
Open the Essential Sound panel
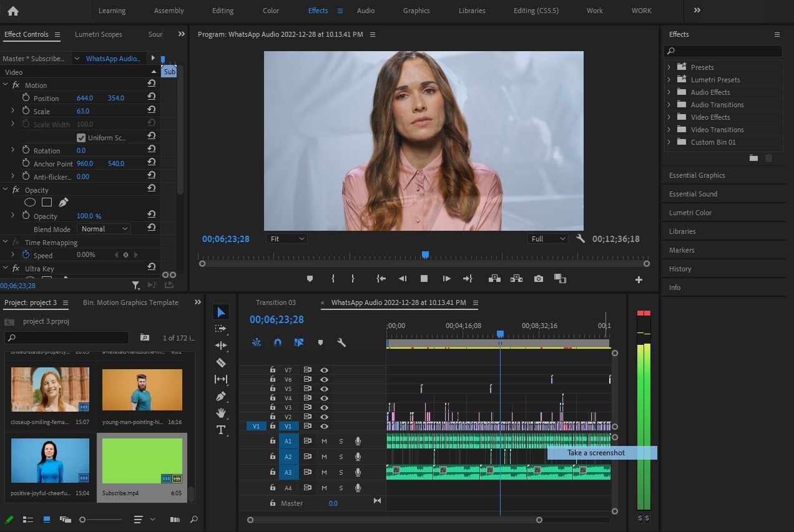click(693, 194)
